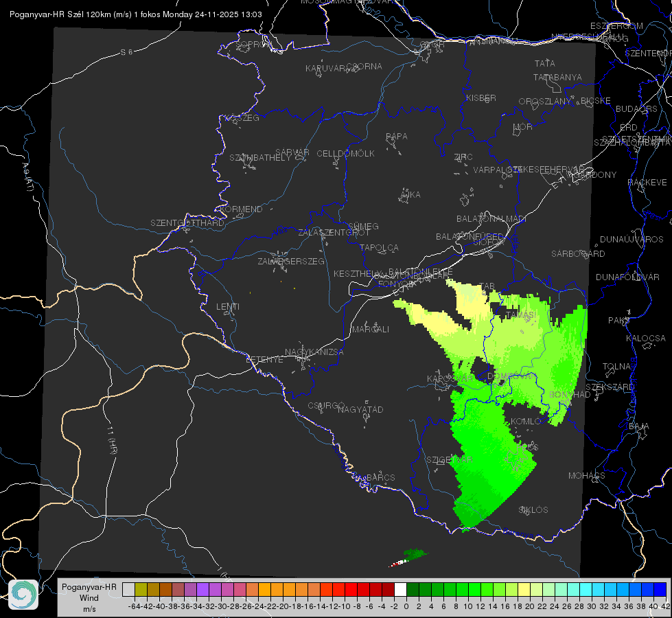Click the NAGYKANIZSA city label
The height and width of the screenshot is (618, 672).
point(314,352)
